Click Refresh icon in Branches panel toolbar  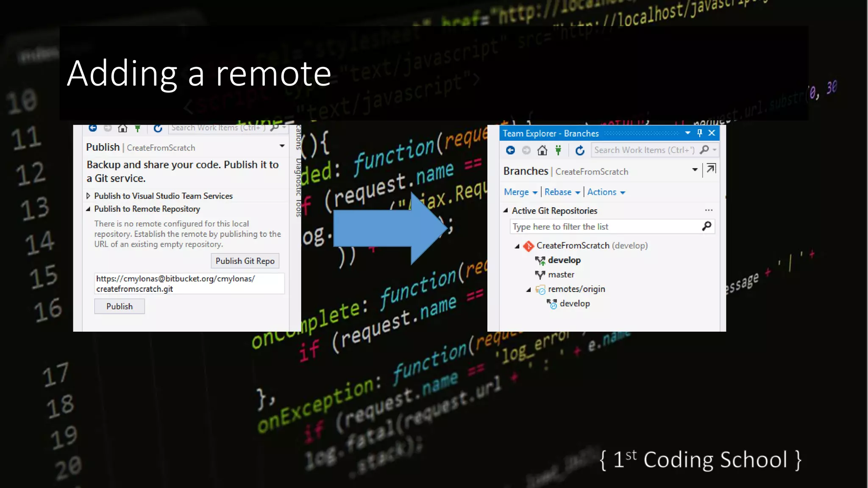tap(580, 150)
